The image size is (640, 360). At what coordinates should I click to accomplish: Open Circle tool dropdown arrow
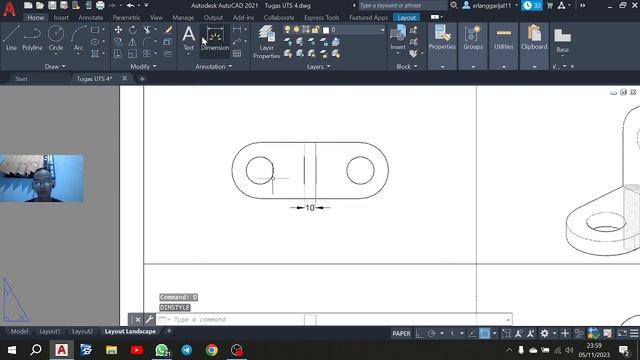pos(56,54)
